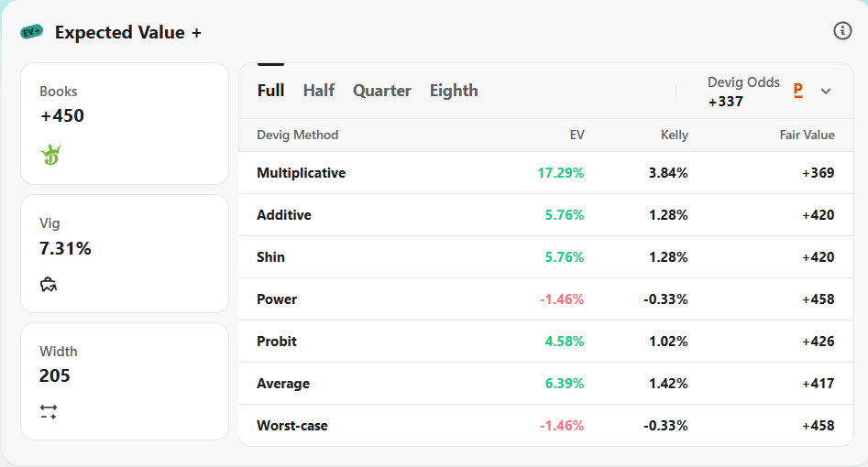The width and height of the screenshot is (868, 467).
Task: Switch to the Quarter tab
Action: click(x=382, y=91)
